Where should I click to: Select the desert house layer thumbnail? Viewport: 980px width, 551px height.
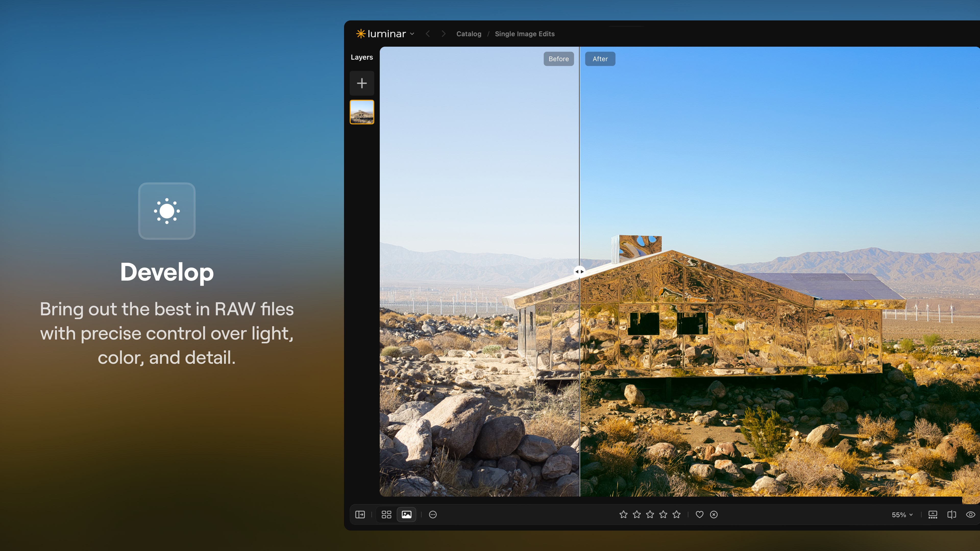point(362,112)
